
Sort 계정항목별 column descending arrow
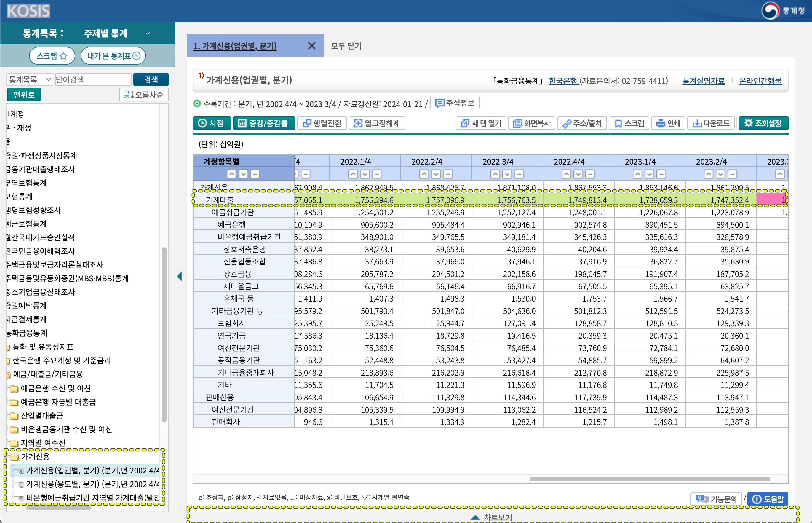tap(243, 174)
